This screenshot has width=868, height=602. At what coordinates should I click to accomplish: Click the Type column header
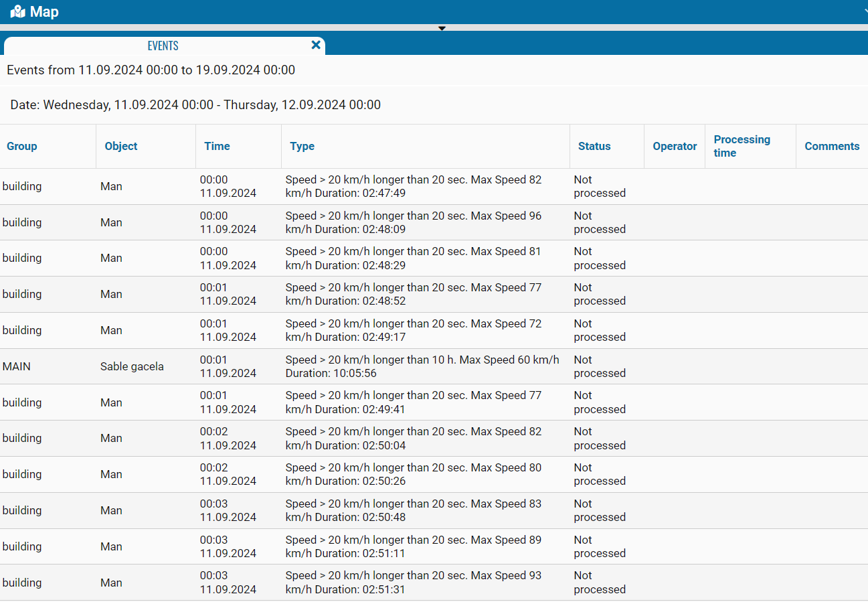tap(302, 146)
